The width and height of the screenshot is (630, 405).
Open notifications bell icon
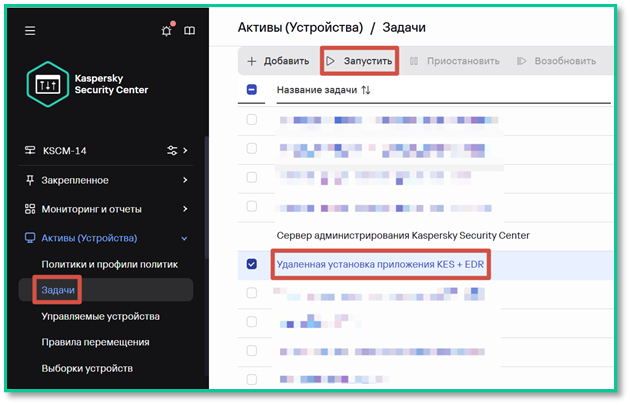pos(167,31)
